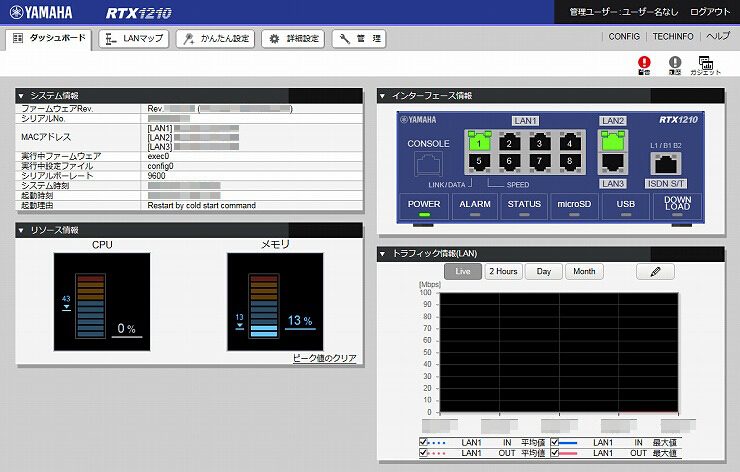This screenshot has width=740, height=472.
Task: Click the ログアウト link
Action: [710, 12]
